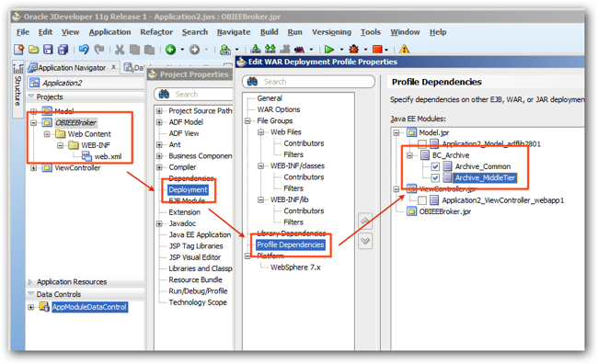Collapse the Data Controls section
This screenshot has height=364, width=598.
click(31, 294)
